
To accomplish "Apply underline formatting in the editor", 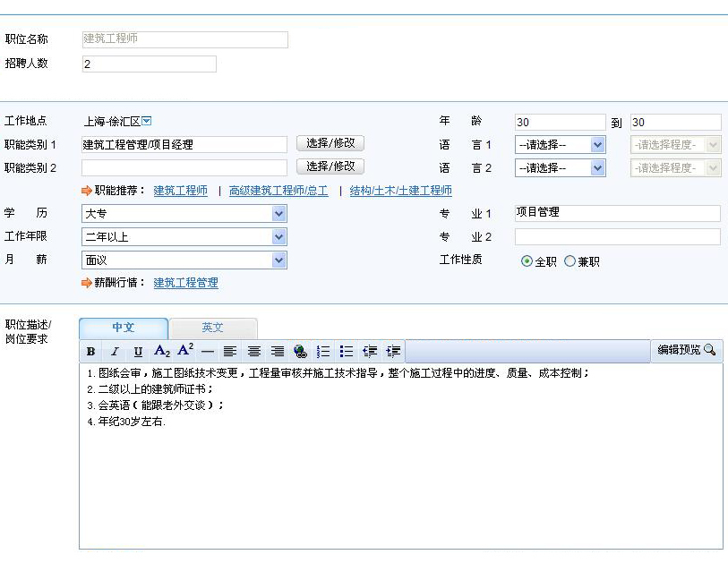I will [138, 352].
